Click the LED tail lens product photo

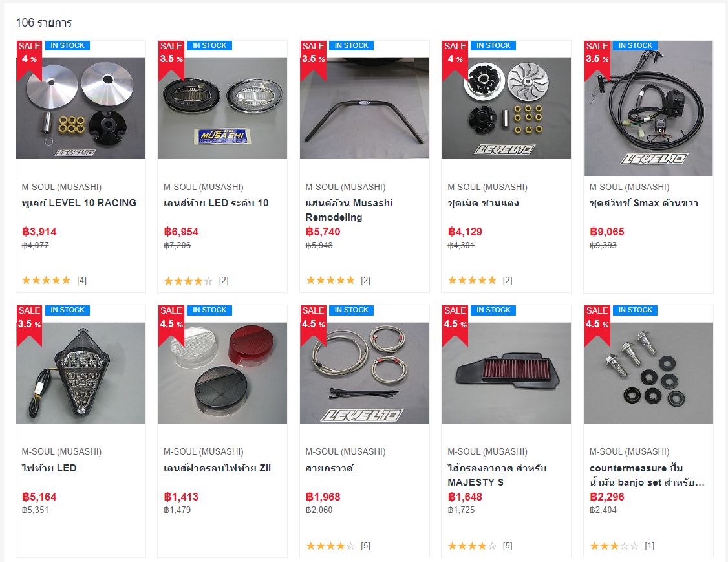(222, 108)
